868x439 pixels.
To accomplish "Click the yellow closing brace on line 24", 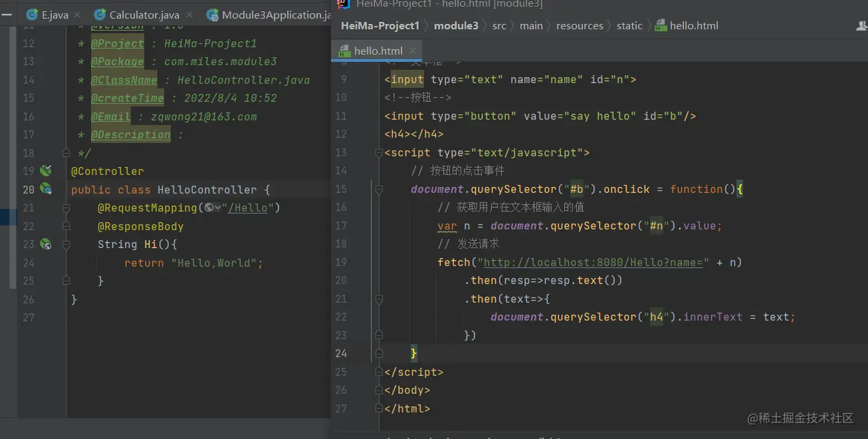I will 414,354.
